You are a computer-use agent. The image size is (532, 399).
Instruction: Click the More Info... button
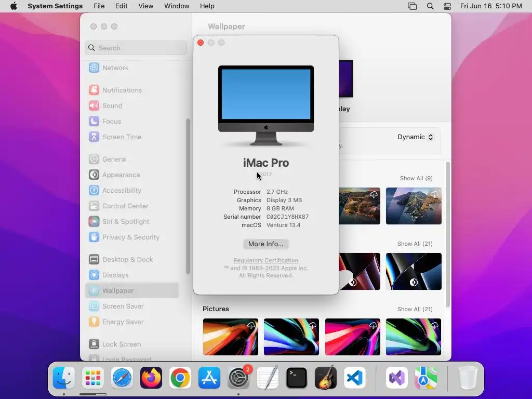[265, 244]
